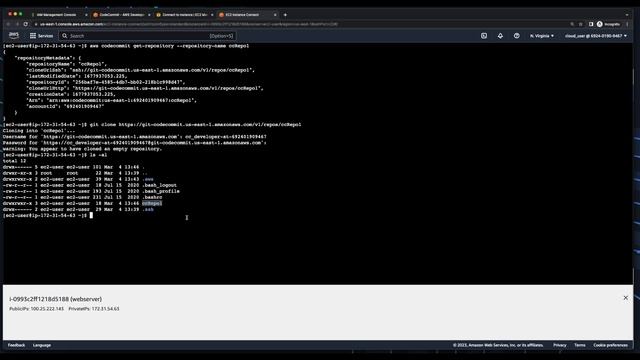Open the Privacy footer link
Viewport: 640px width, 360px height.
point(560,345)
